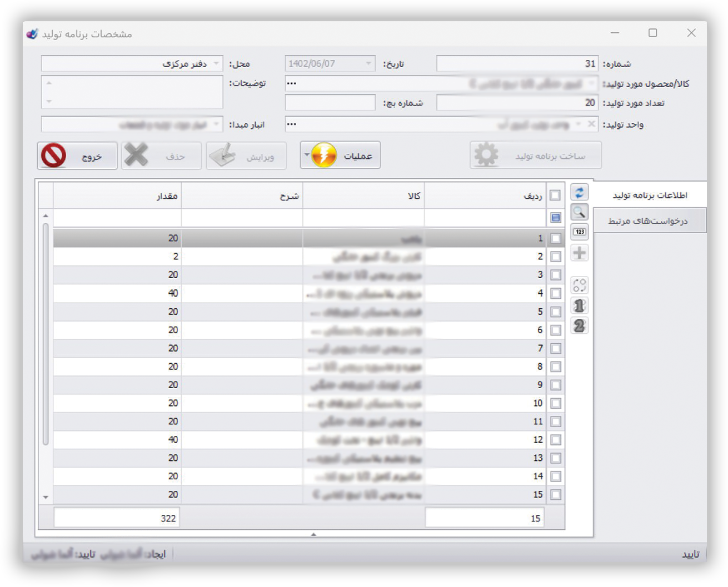
Task: Click the ellipsis beside کالا/محصول مورد تولید
Action: [292, 83]
